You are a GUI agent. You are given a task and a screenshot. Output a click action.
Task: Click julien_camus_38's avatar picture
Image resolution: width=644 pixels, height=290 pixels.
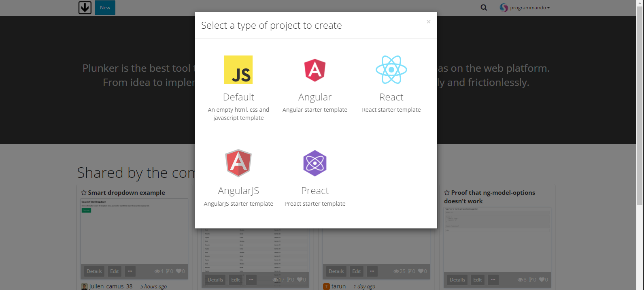84,286
